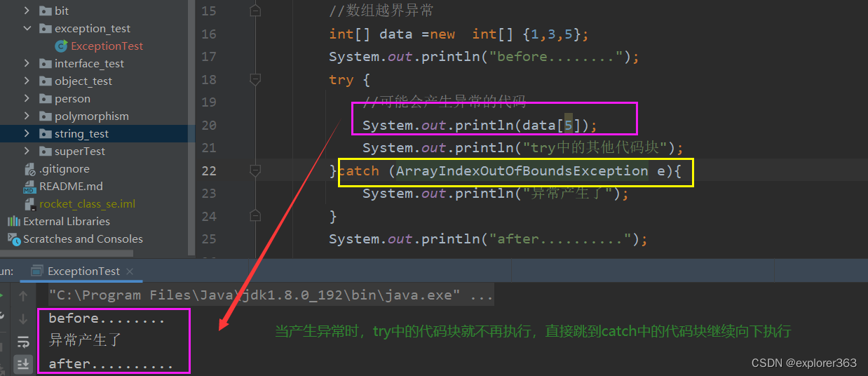Expand the string_test package chevron
The height and width of the screenshot is (376, 868).
click(27, 134)
